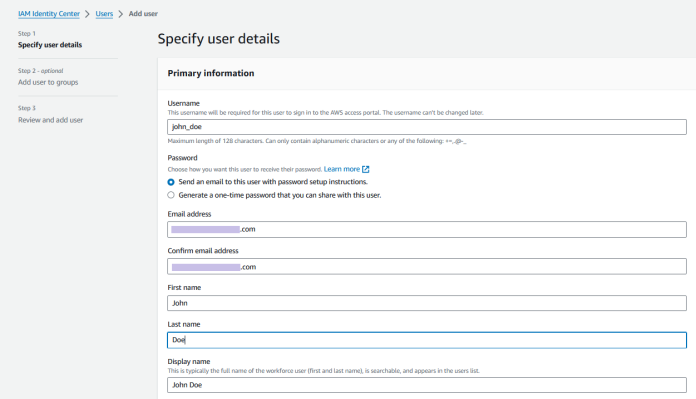Click the Display name field John Doe
The width and height of the screenshot is (696, 399).
[x=427, y=385]
